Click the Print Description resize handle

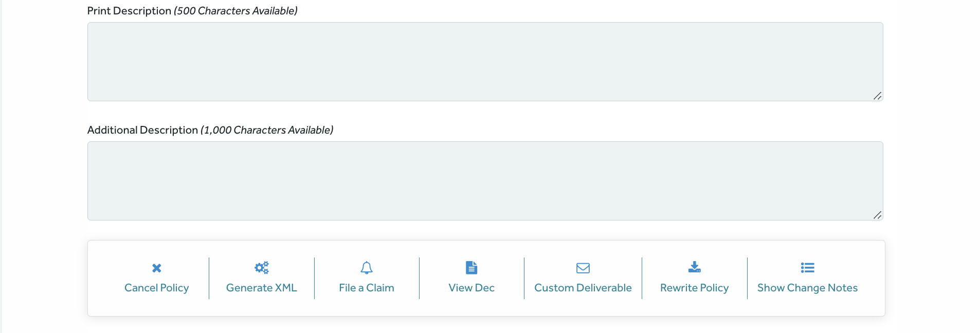[878, 96]
